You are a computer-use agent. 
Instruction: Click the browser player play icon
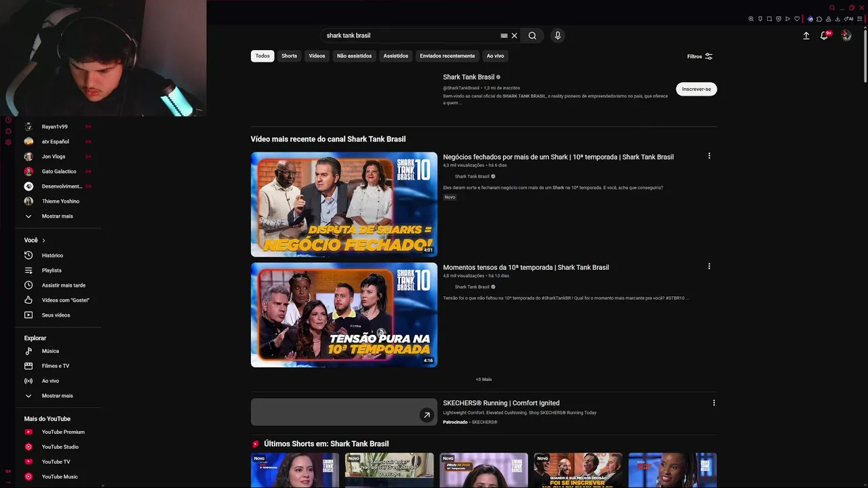tap(787, 19)
